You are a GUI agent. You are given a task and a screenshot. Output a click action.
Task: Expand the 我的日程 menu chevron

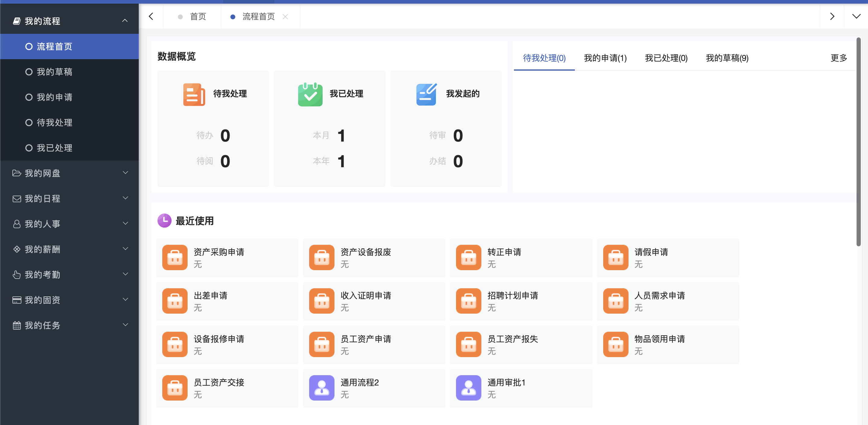point(125,198)
